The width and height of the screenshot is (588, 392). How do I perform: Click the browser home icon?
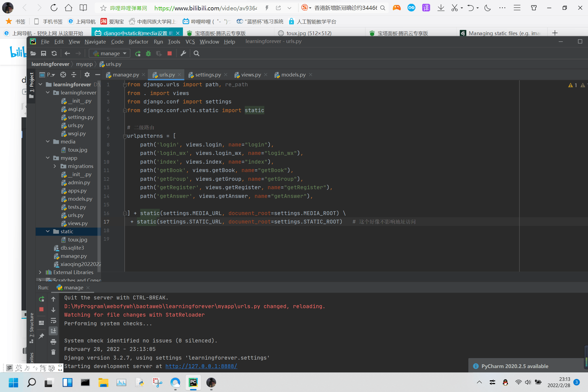[69, 8]
